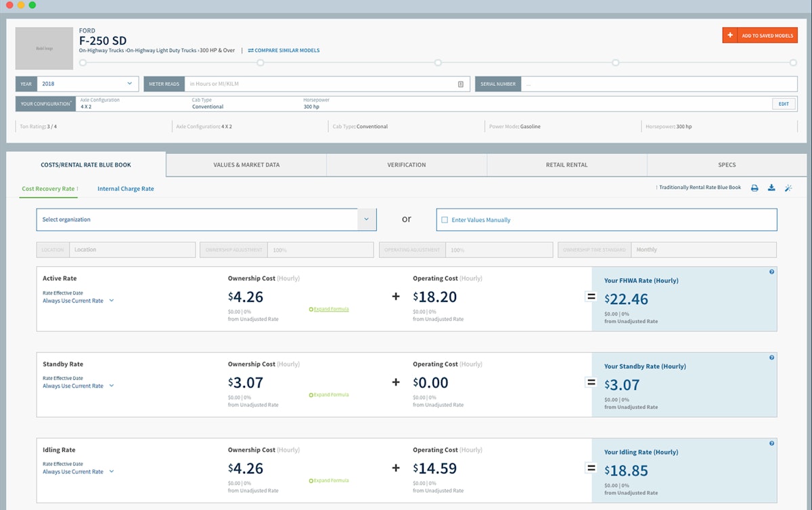Click the first circle on the progress track
This screenshot has width=812, height=510.
tap(83, 62)
